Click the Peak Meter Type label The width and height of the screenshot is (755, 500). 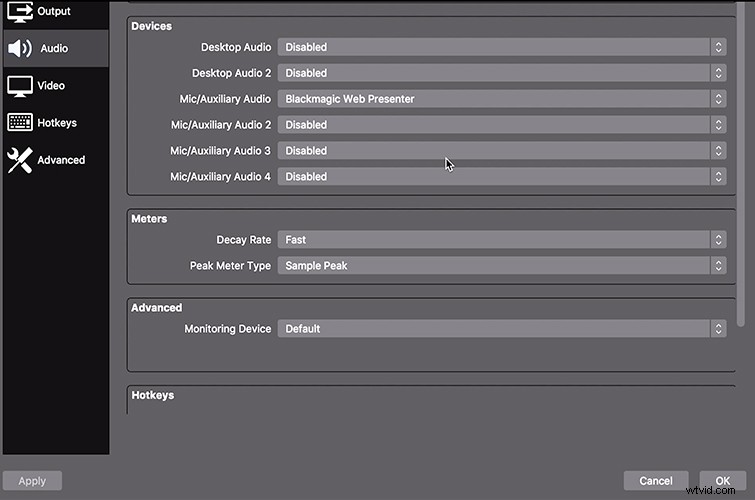pos(230,266)
